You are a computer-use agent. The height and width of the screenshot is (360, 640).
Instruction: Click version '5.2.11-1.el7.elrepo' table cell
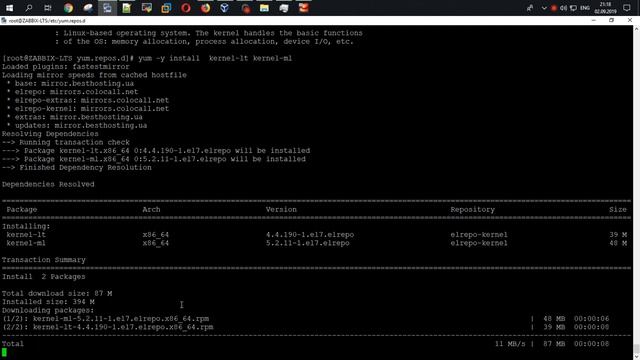308,243
